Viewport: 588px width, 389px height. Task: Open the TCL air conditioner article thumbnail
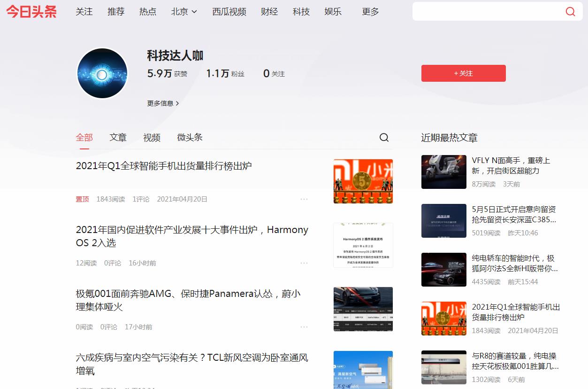[363, 370]
